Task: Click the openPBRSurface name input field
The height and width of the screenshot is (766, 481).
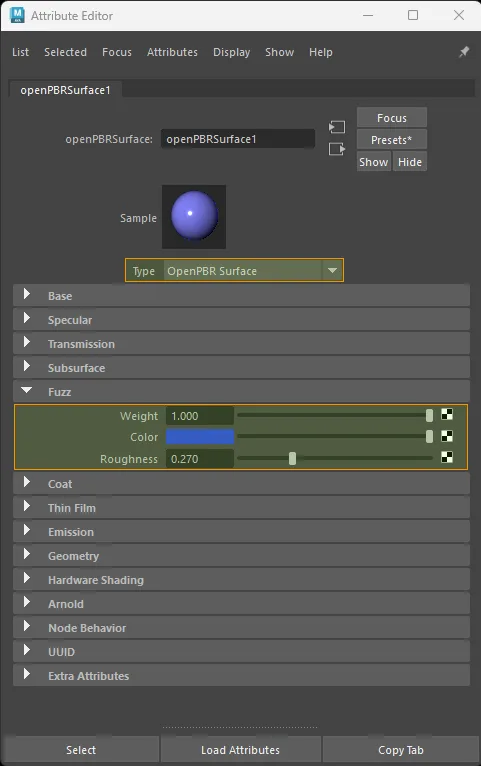Action: [x=238, y=139]
